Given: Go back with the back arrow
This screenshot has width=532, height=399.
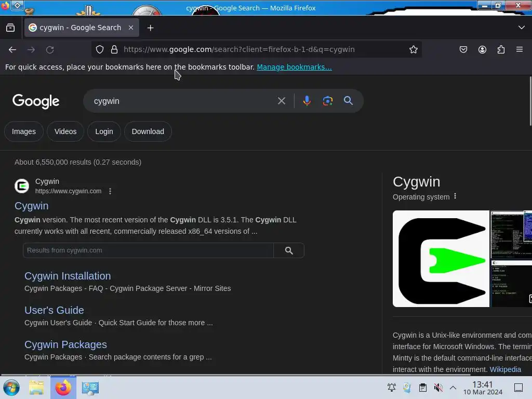Looking at the screenshot, I should point(12,49).
